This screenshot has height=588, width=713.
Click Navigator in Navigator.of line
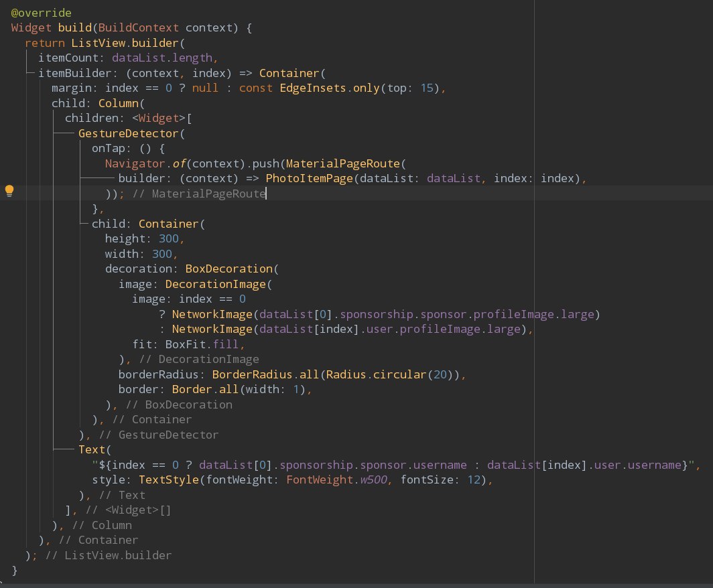pyautogui.click(x=135, y=163)
